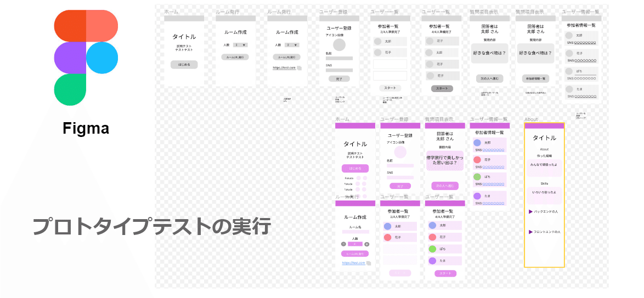This screenshot has width=644, height=298.
Task: Click 太郎's gray avatar in gray 2/4 list
Action: coord(377,41)
